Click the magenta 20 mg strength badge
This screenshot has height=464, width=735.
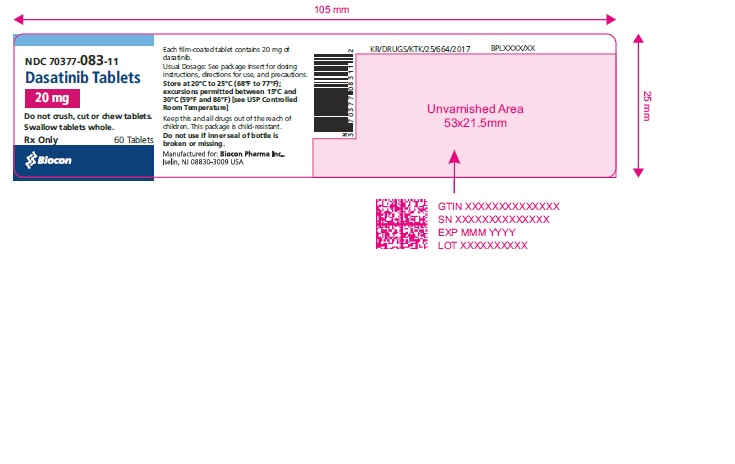tap(51, 98)
